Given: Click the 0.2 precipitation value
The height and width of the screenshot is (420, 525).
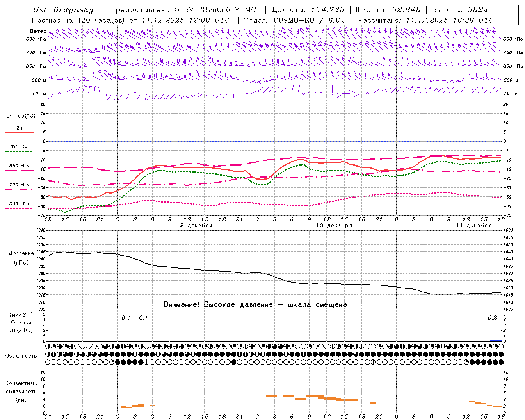Looking at the screenshot, I should tap(492, 318).
